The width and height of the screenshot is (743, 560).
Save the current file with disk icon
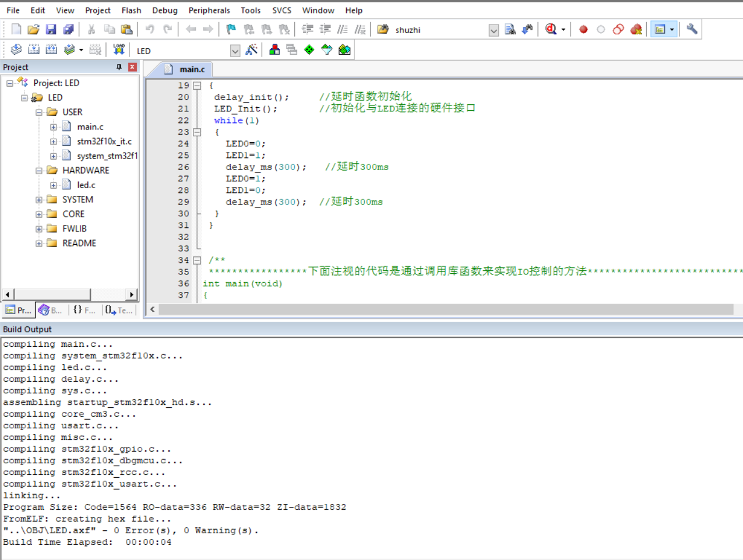point(51,29)
